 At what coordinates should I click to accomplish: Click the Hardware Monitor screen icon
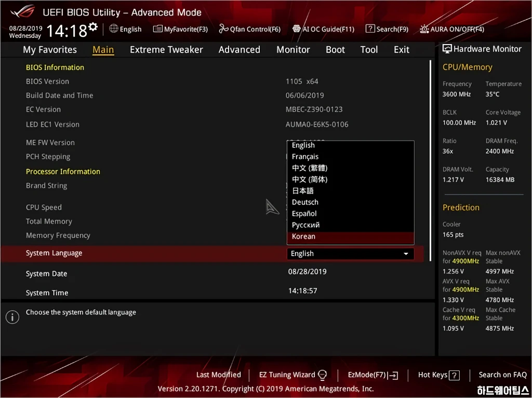(x=447, y=49)
